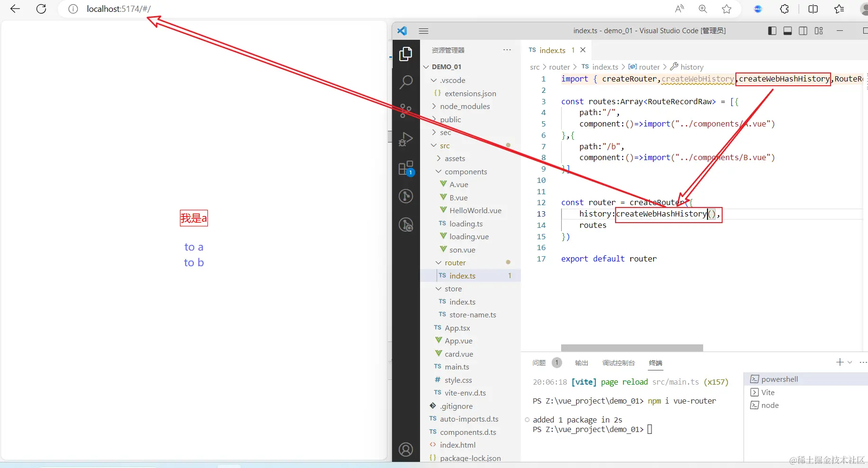Image resolution: width=868 pixels, height=468 pixels.
Task: Open explorer panel more actions ellipsis
Action: [x=507, y=50]
